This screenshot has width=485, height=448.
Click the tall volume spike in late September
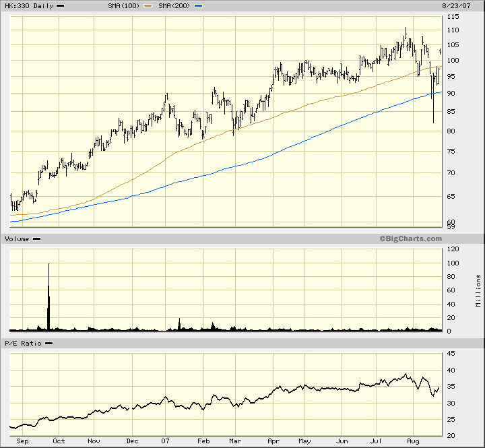(x=48, y=297)
